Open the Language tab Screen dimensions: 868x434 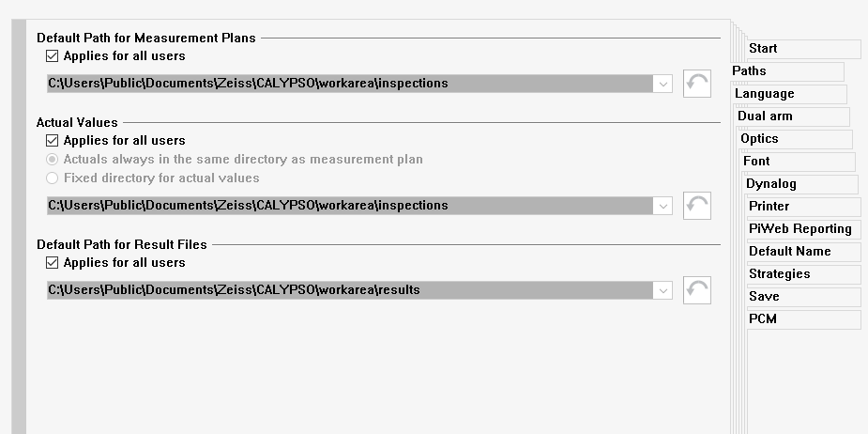click(x=764, y=94)
